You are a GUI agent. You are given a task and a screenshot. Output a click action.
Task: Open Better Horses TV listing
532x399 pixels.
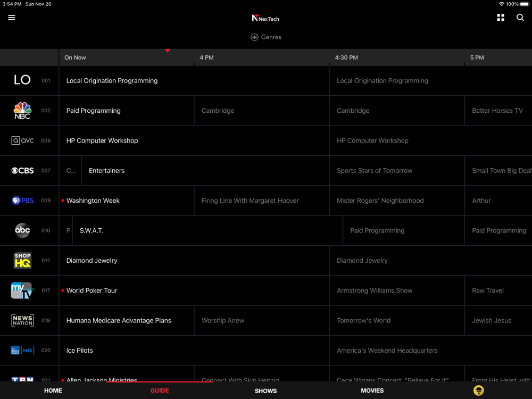point(498,111)
